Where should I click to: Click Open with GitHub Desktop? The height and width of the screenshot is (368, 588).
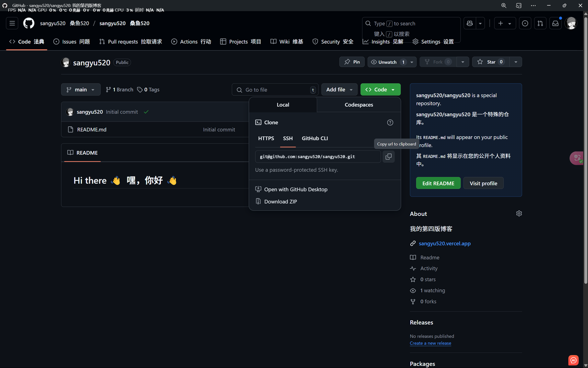tap(296, 189)
